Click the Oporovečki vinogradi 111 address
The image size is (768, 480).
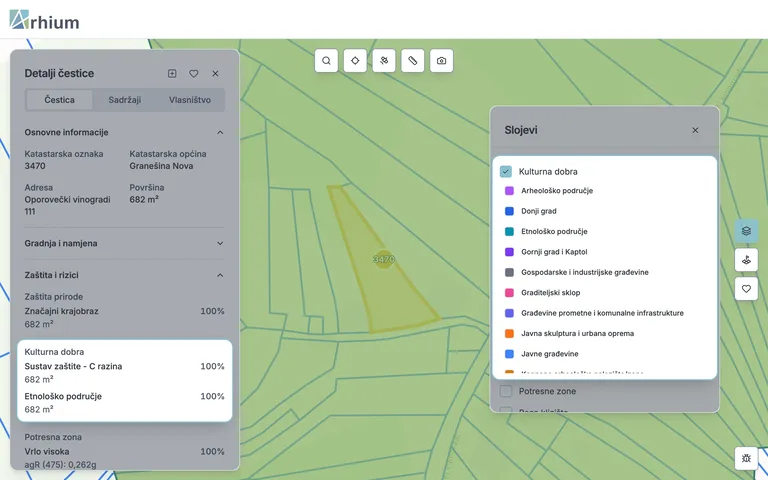pos(67,206)
